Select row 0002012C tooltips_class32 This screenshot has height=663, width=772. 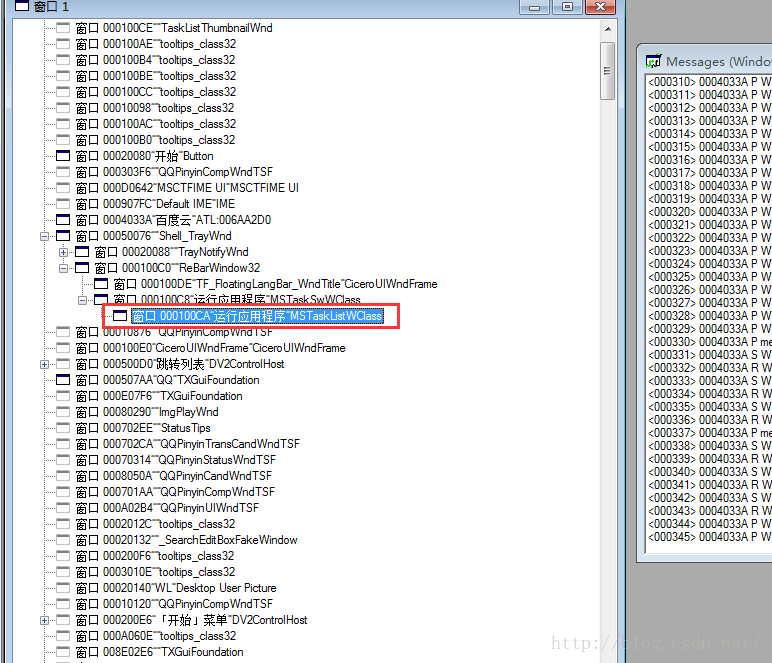pyautogui.click(x=155, y=524)
